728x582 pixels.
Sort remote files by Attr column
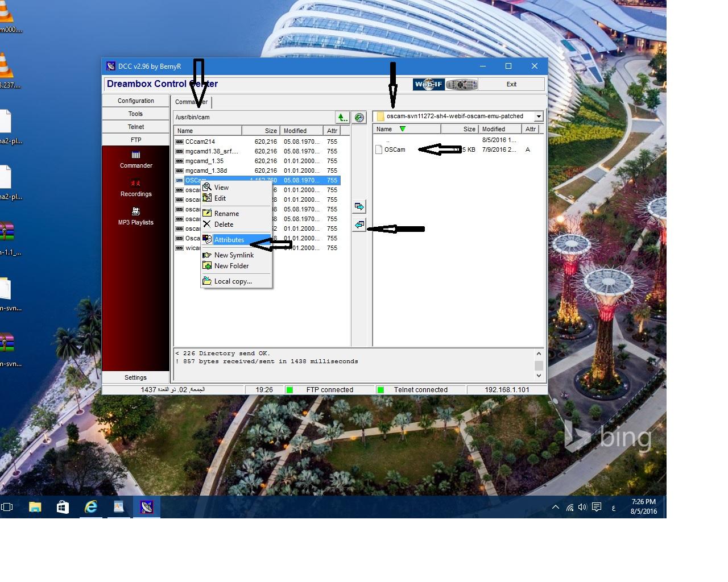pos(332,131)
